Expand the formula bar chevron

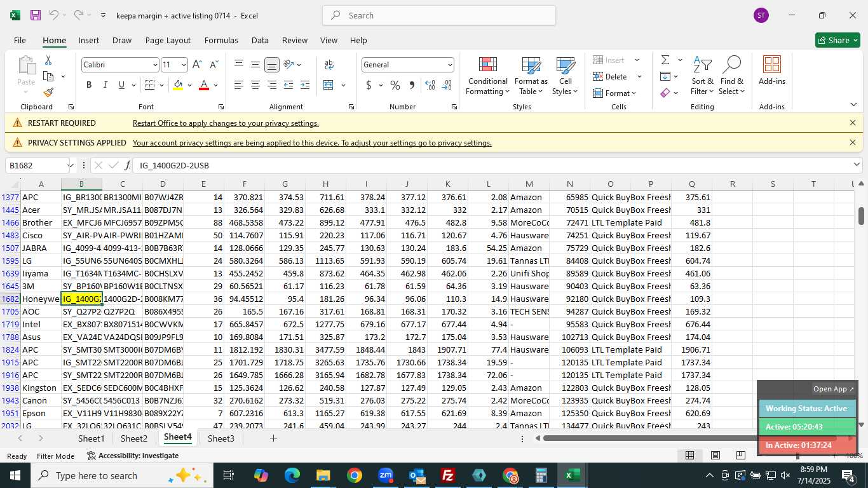pyautogui.click(x=857, y=165)
